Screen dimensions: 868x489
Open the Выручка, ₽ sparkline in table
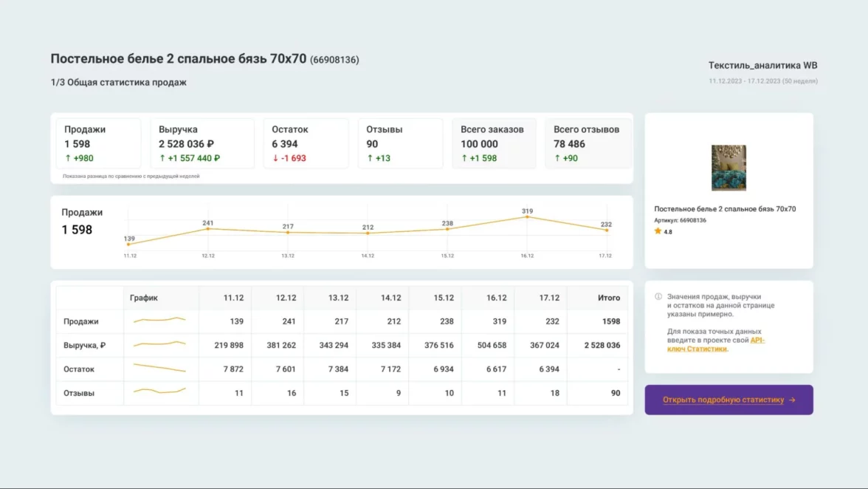tap(159, 344)
